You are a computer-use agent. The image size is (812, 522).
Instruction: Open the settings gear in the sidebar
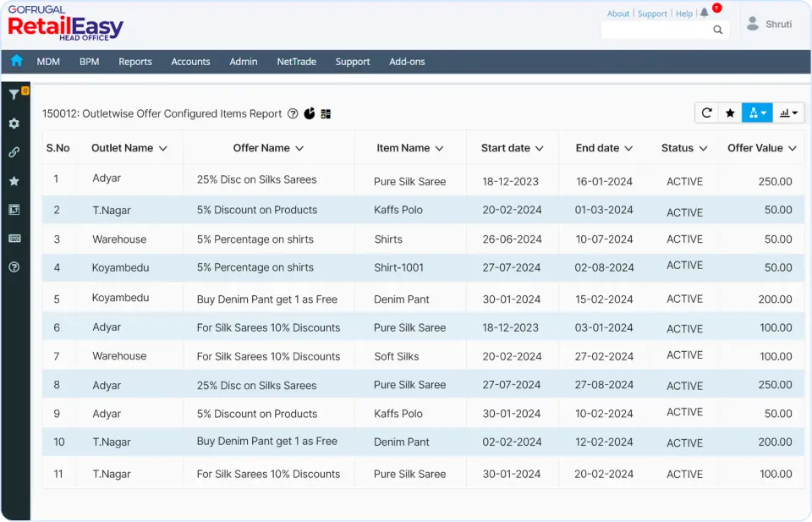pos(14,123)
